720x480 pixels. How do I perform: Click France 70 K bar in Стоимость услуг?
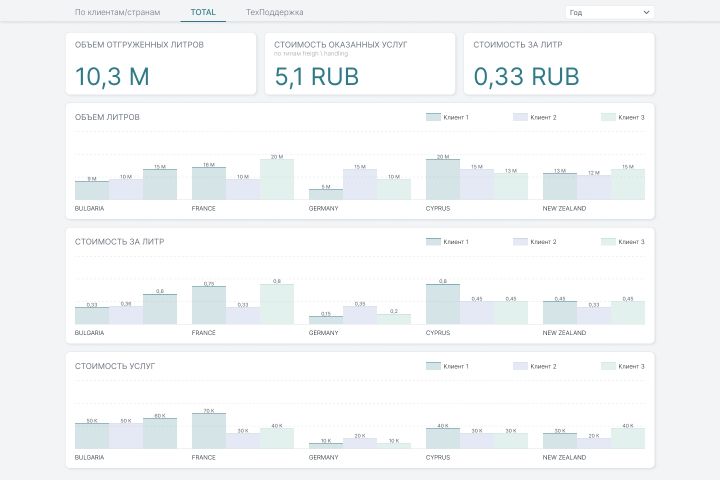[209, 431]
